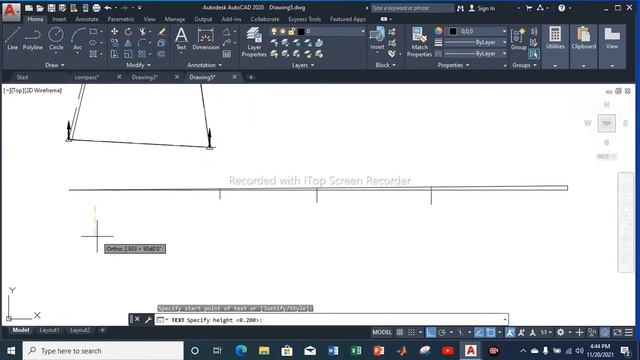
Task: Create new drawing from Quick Access toolbar
Action: coord(29,8)
